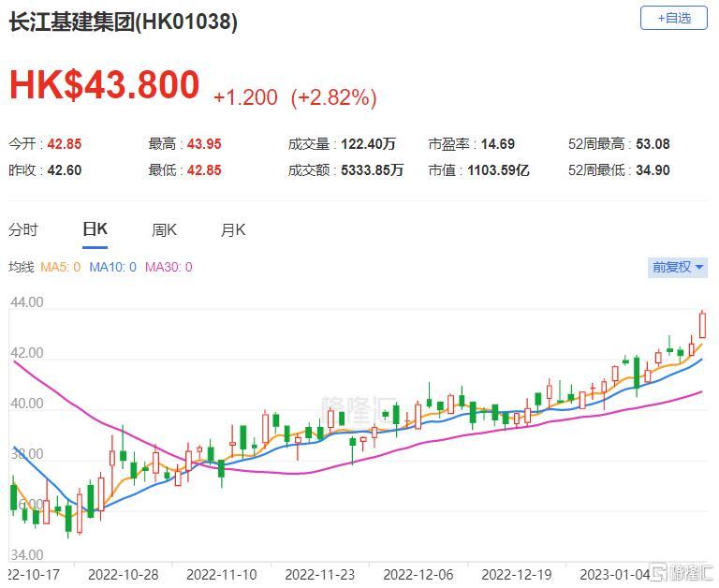Image resolution: width=719 pixels, height=588 pixels.
Task: Expand the 前复权 adjustment dropdown
Action: [677, 267]
